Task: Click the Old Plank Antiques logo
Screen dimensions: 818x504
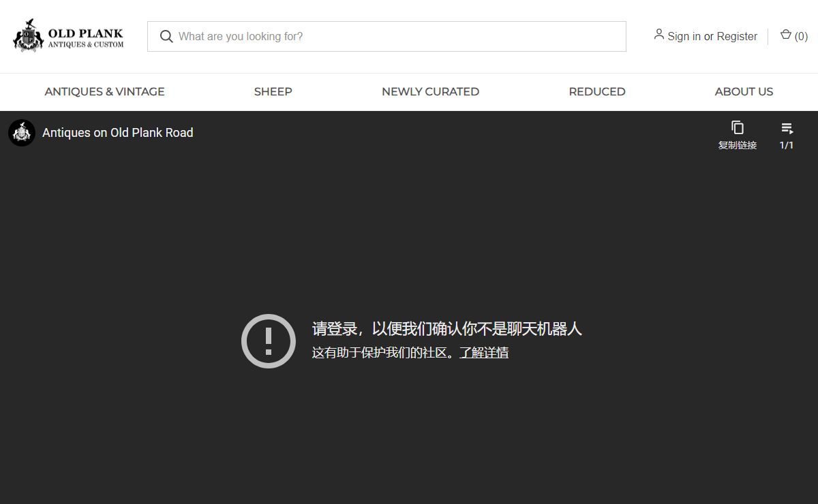Action: [68, 37]
